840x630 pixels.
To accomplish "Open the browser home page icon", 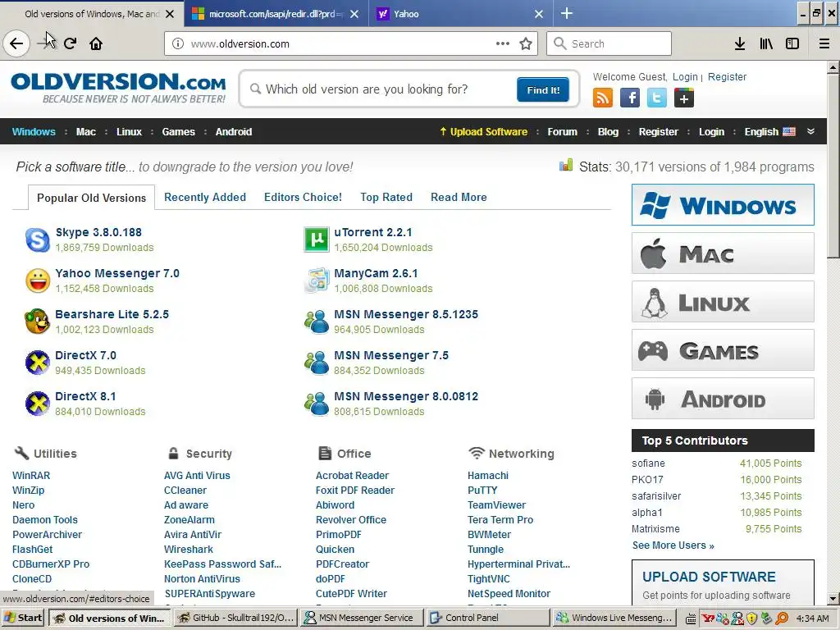I will click(96, 43).
